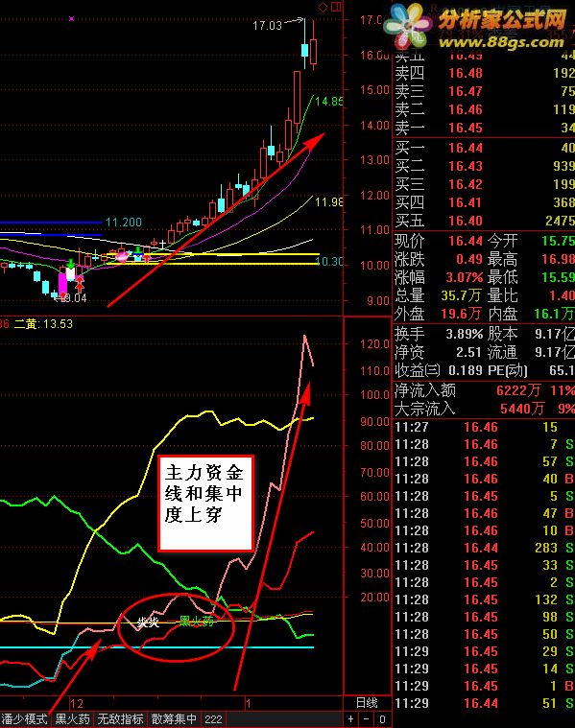575x728 pixels.
Task: Click the pink oval signal marker on the yellow line
Action: tap(122, 257)
